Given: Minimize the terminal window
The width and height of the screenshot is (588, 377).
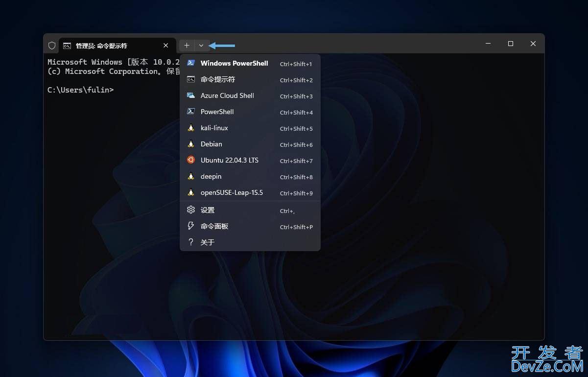Looking at the screenshot, I should coord(488,44).
